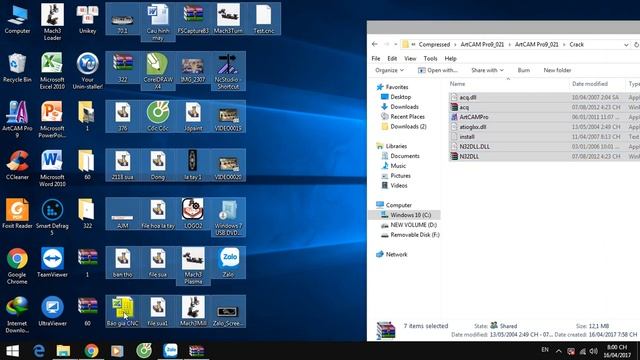Expand the Share with dropdown
The height and width of the screenshot is (360, 640).
click(487, 70)
